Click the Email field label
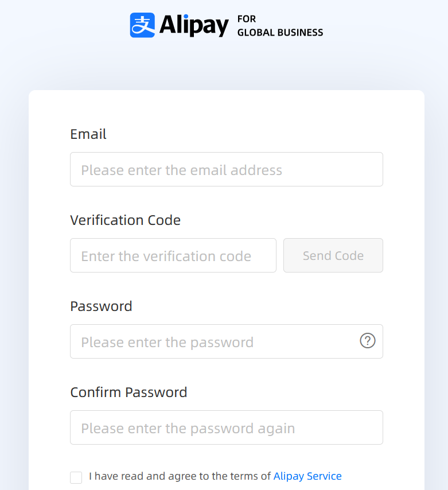This screenshot has width=448, height=490. point(88,134)
